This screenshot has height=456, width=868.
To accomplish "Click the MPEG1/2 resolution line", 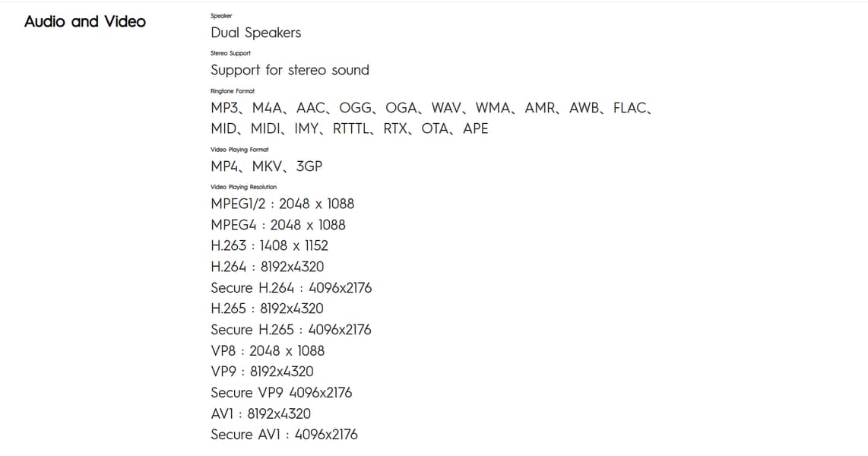I will point(282,204).
